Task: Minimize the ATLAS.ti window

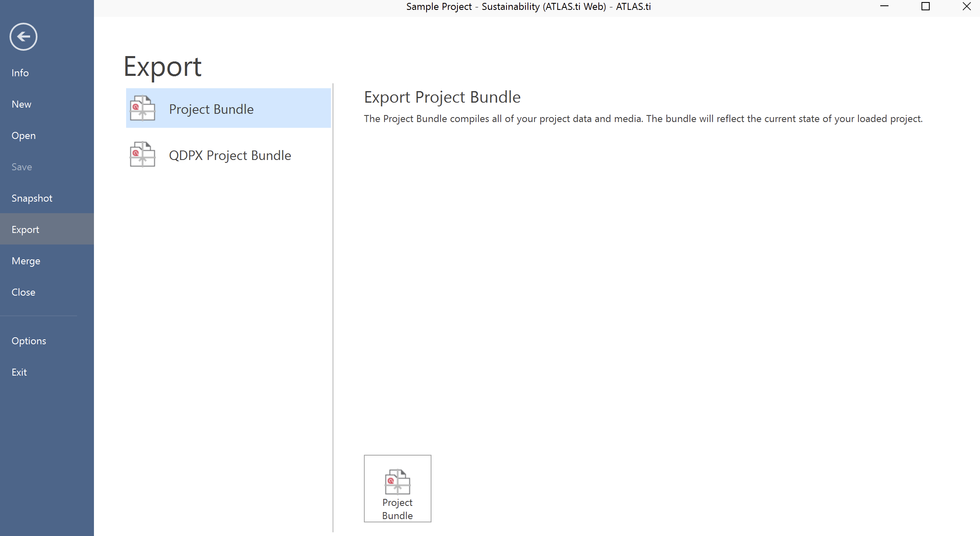Action: tap(884, 7)
